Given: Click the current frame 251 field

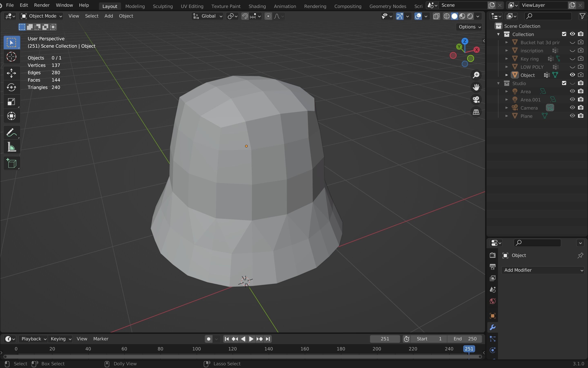Looking at the screenshot, I should click(x=385, y=339).
